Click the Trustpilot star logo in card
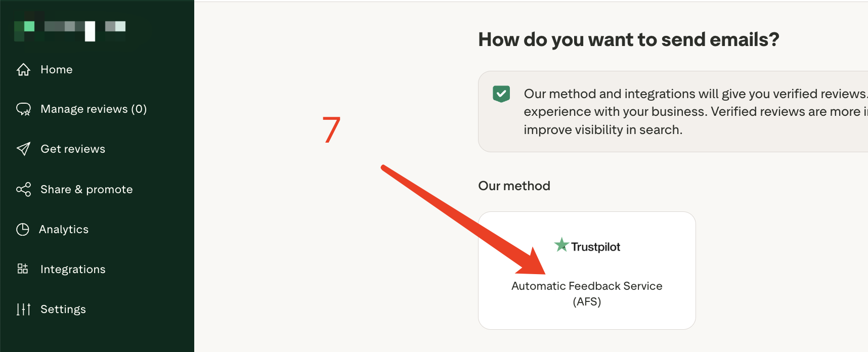This screenshot has width=868, height=352. (x=561, y=245)
